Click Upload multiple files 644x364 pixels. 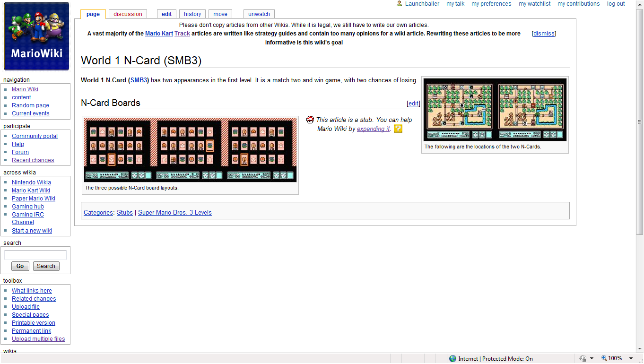(x=38, y=339)
